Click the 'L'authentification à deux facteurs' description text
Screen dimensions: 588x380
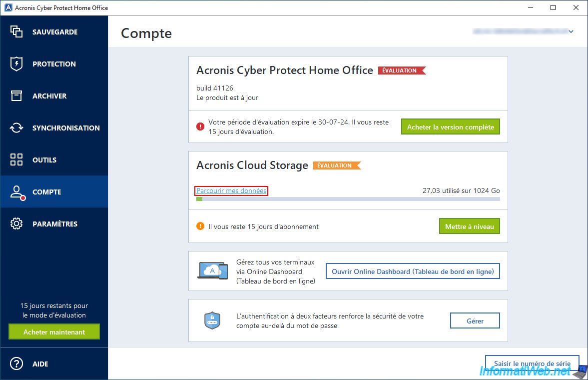[330, 320]
